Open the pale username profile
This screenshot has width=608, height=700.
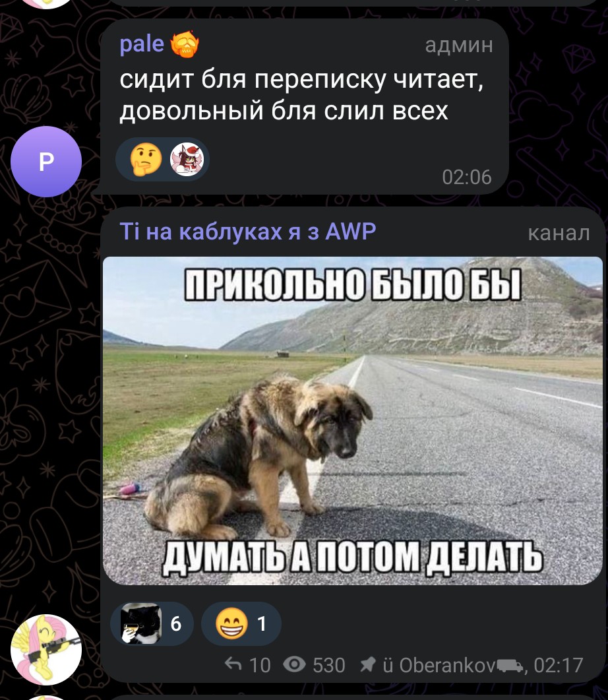tap(142, 44)
